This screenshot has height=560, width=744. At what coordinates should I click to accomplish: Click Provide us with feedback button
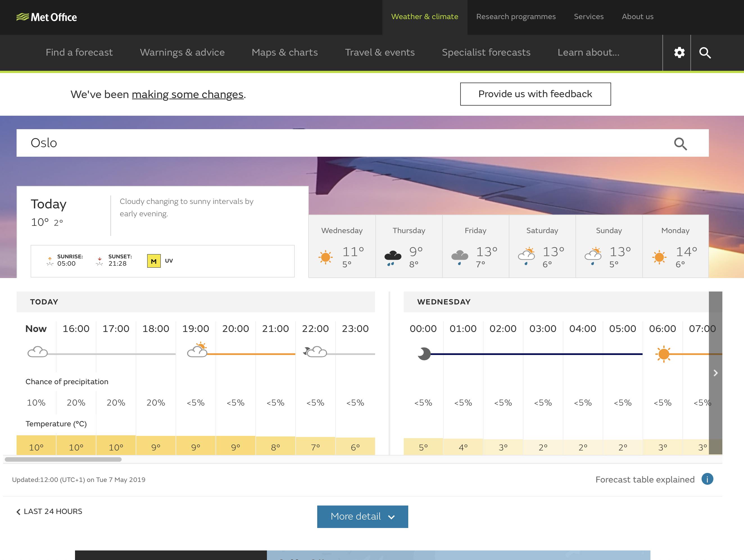pos(535,94)
